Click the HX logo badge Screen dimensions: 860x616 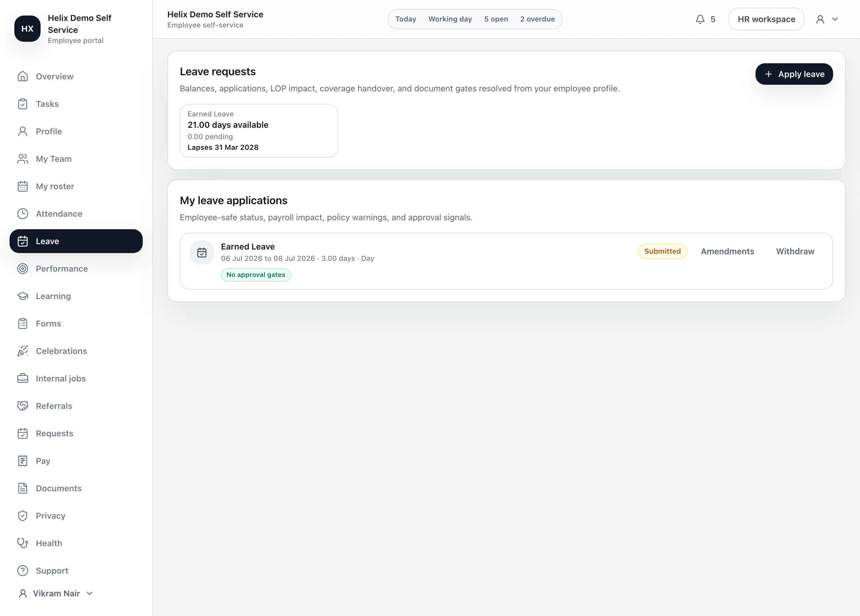[27, 29]
